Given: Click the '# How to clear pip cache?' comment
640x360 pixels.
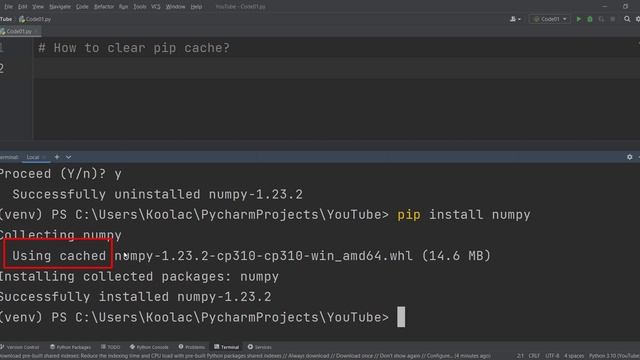Looking at the screenshot, I should coord(134,48).
